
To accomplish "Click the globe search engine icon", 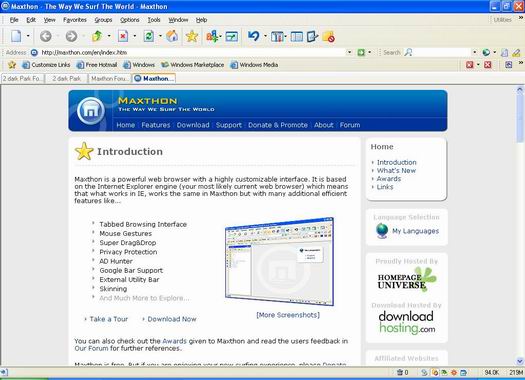I will coord(486,52).
